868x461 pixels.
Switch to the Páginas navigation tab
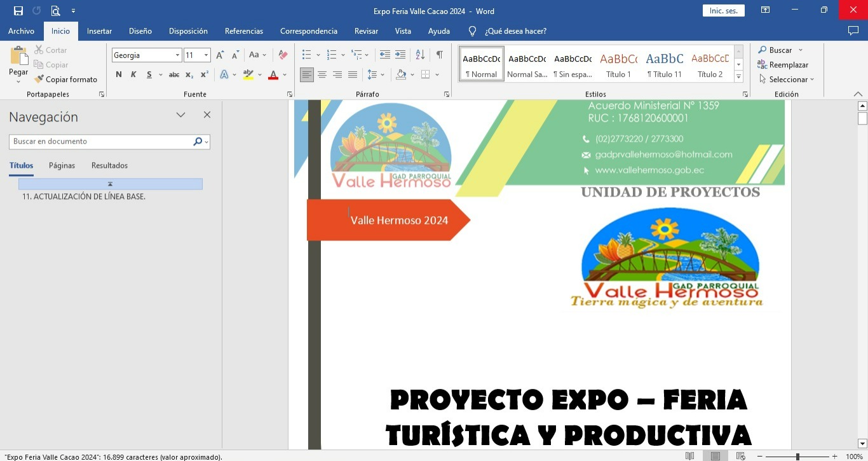coord(62,165)
